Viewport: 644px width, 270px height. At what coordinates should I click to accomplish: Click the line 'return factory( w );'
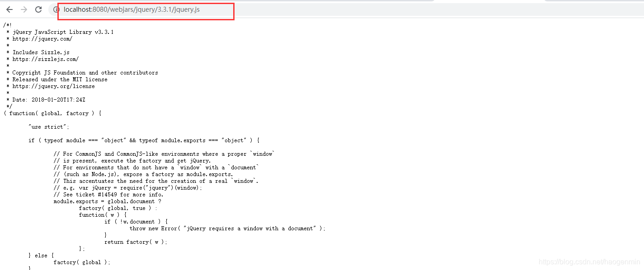[136, 242]
